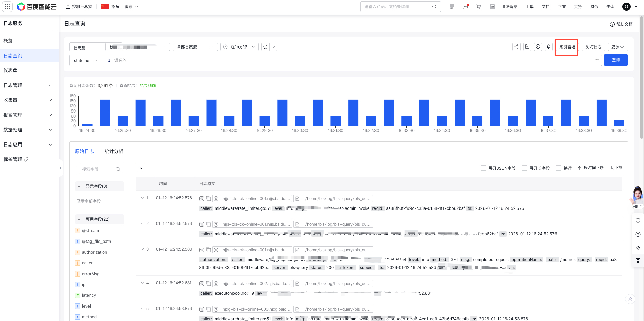The height and width of the screenshot is (321, 644).
Task: Enable the 展开JSON字段 checkbox
Action: 484,168
